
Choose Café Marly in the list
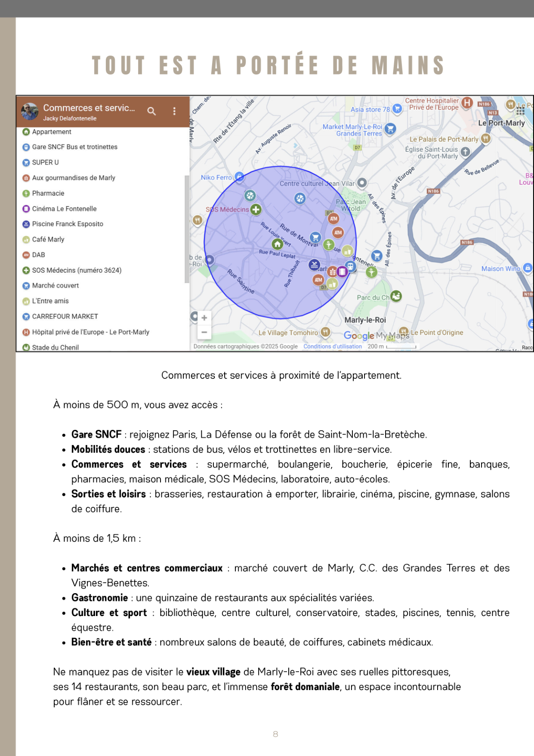click(43, 240)
